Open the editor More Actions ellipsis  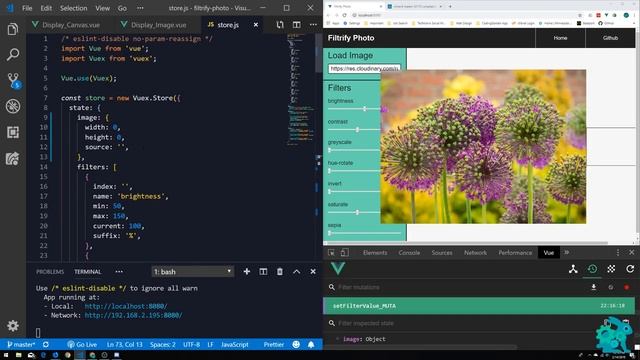tap(313, 25)
